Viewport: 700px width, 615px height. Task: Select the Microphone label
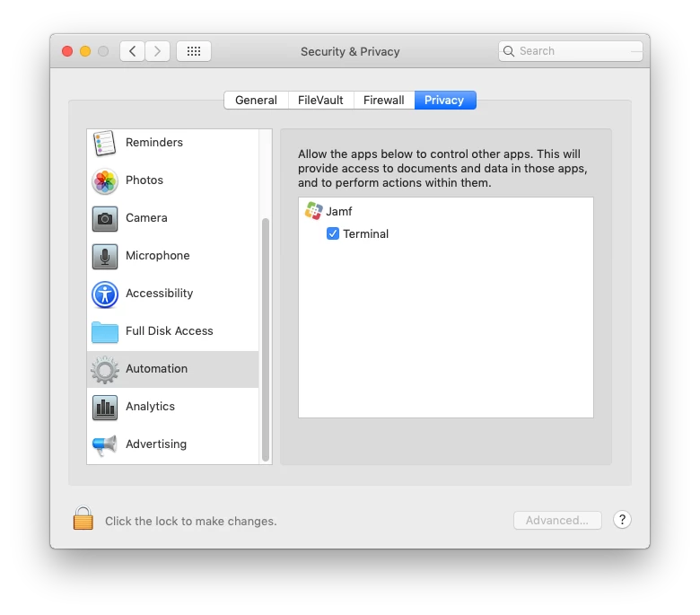(158, 256)
